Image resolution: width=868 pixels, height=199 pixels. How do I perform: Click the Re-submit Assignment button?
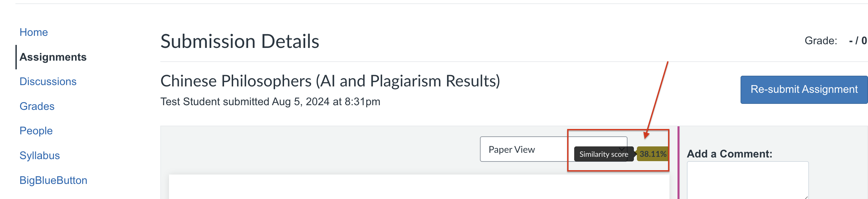pyautogui.click(x=804, y=89)
